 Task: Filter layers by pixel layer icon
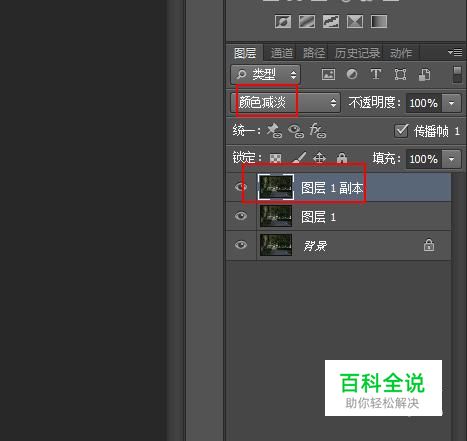(328, 74)
